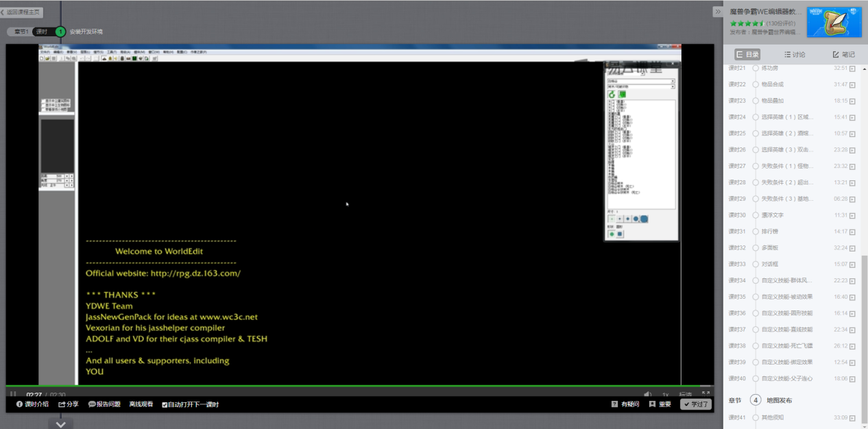The image size is (868, 429).
Task: Mark the lesson as 学过了
Action: click(696, 404)
